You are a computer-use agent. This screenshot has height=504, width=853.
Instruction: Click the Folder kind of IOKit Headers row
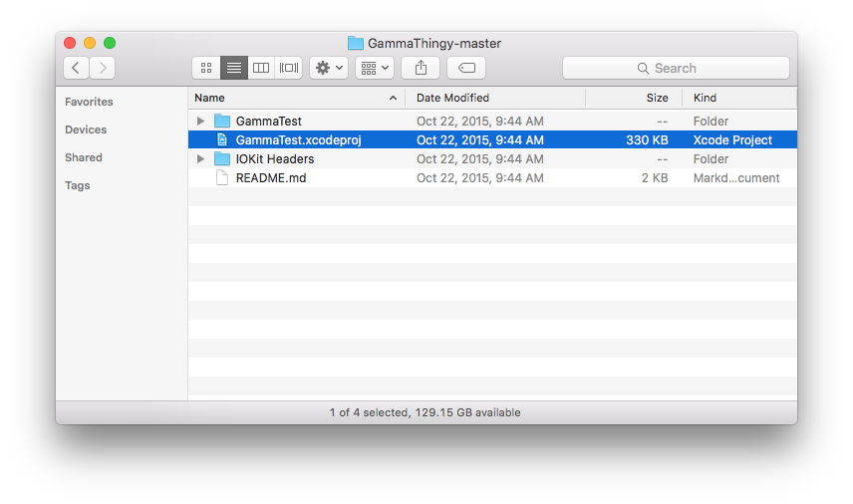[711, 158]
